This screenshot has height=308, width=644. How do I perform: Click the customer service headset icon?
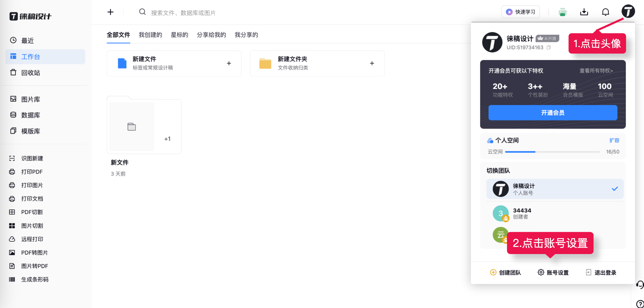coord(640,285)
